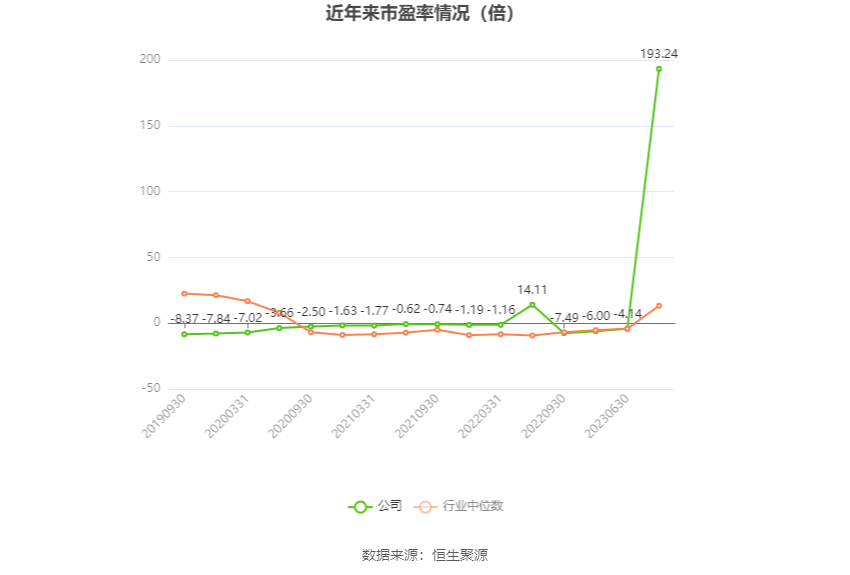Click the 20230630 x-axis label
The image size is (850, 575).
point(607,416)
